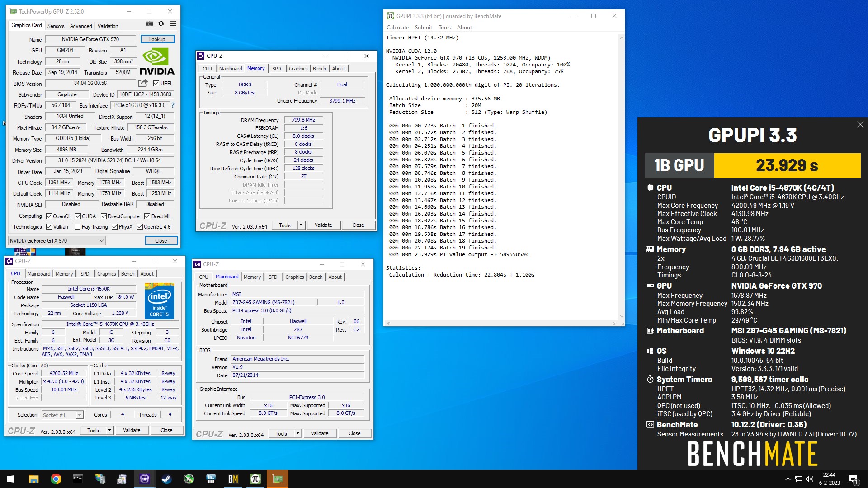This screenshot has width=868, height=488.
Task: Click the BenchMate BM taskbar icon
Action: click(233, 479)
